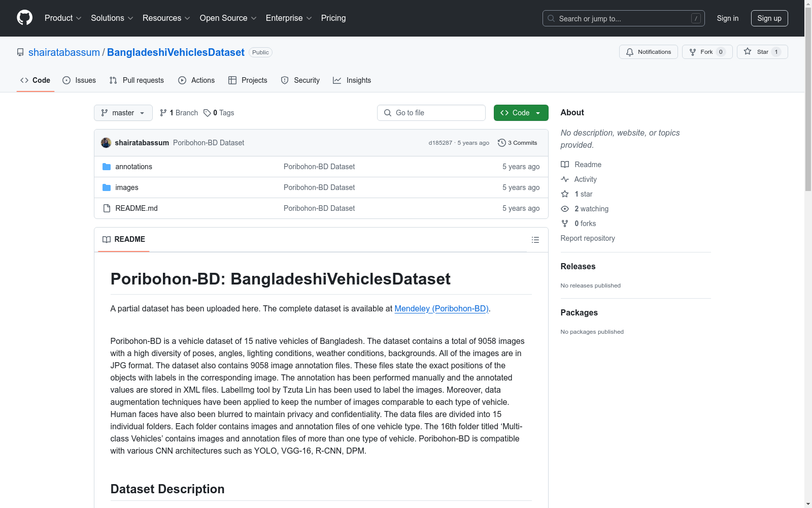Click the images row commit message
Image resolution: width=812 pixels, height=508 pixels.
tap(319, 187)
